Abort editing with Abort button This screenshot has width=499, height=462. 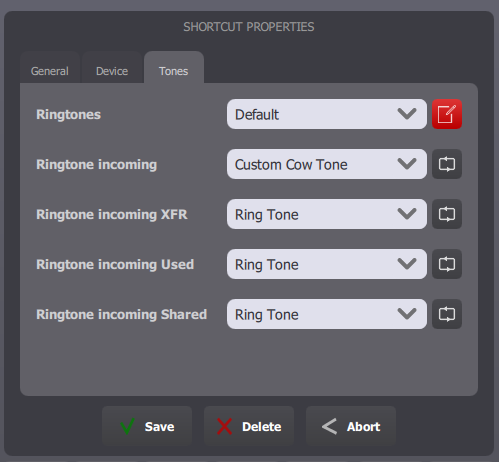click(x=351, y=426)
